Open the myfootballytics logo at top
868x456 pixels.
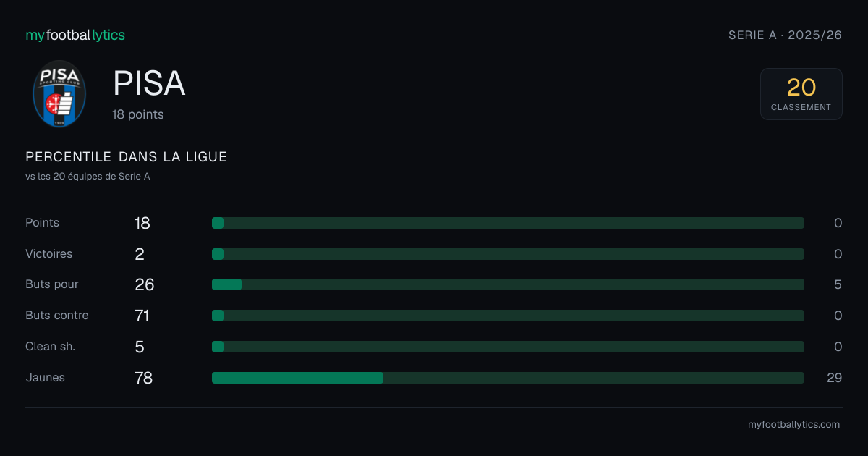75,35
